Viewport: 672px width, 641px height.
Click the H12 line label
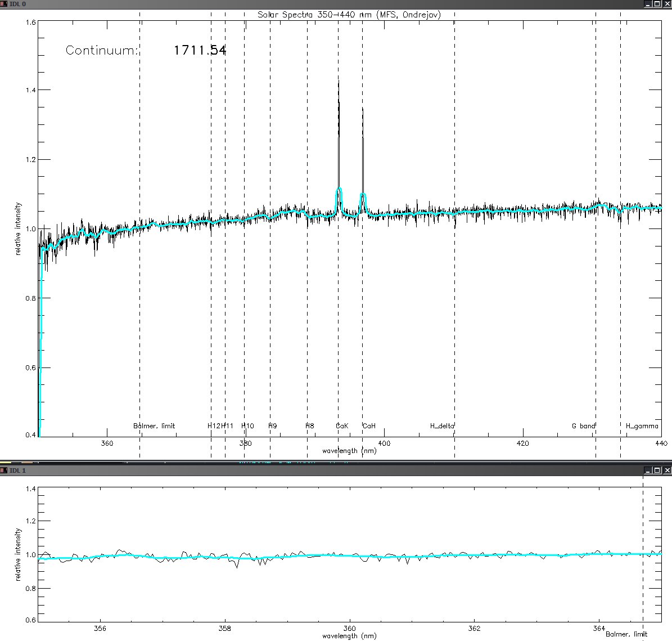pos(214,426)
